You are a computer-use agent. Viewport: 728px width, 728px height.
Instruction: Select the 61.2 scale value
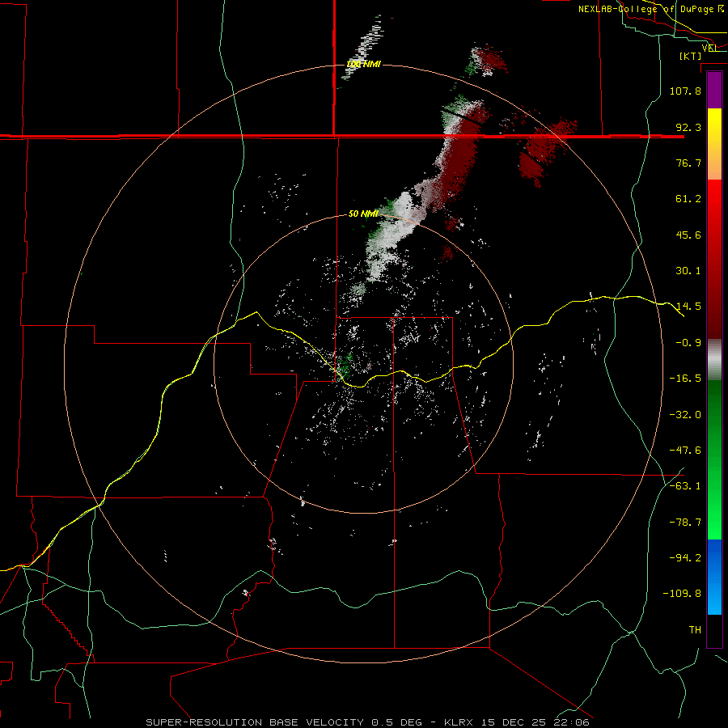688,199
